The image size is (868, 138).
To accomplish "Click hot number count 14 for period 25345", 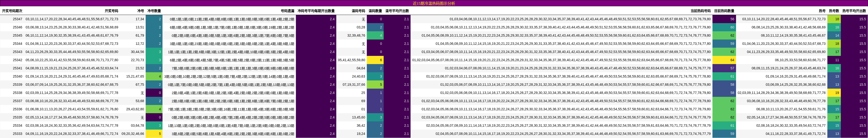I will tap(834, 35).
